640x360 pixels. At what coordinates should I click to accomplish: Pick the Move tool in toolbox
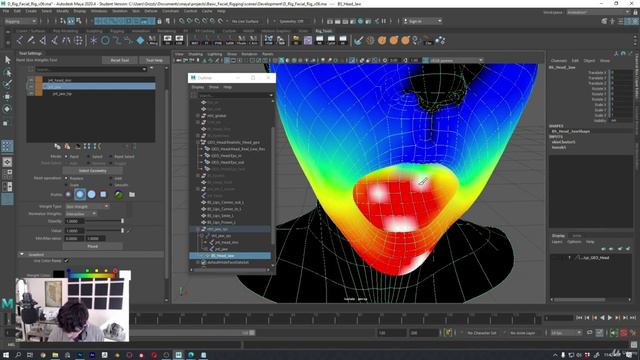coord(7,97)
